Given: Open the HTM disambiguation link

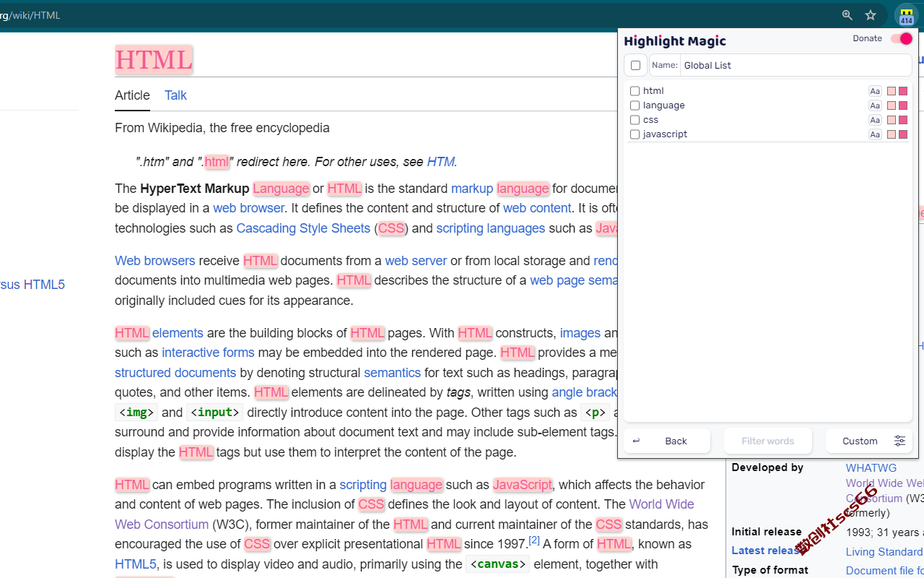Looking at the screenshot, I should 441,162.
